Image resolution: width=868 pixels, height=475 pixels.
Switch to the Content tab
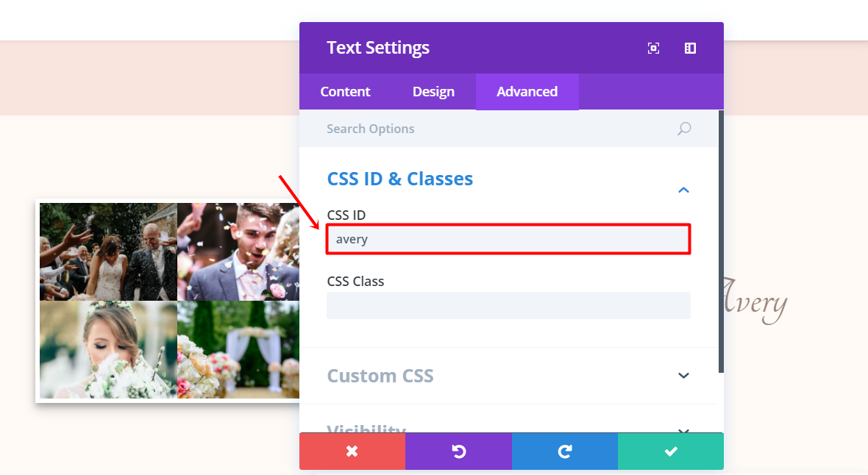click(345, 92)
